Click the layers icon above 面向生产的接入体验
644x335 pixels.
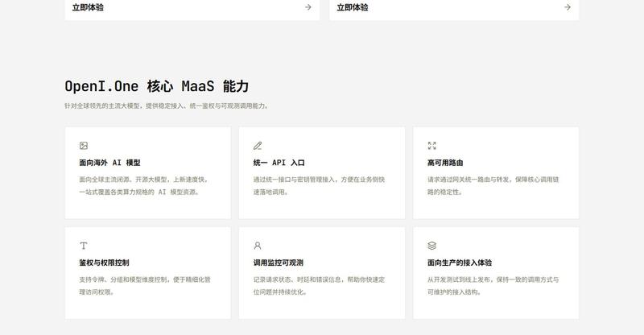[431, 246]
